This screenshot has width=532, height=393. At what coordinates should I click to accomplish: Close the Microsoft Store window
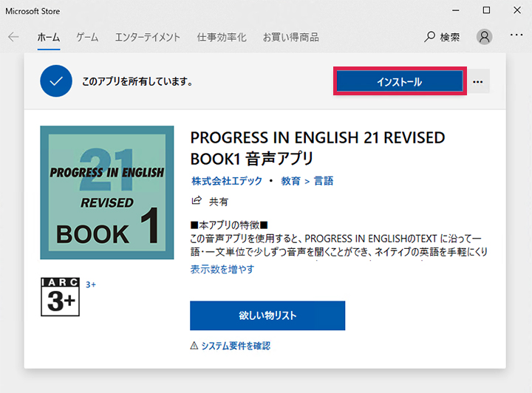click(x=516, y=10)
